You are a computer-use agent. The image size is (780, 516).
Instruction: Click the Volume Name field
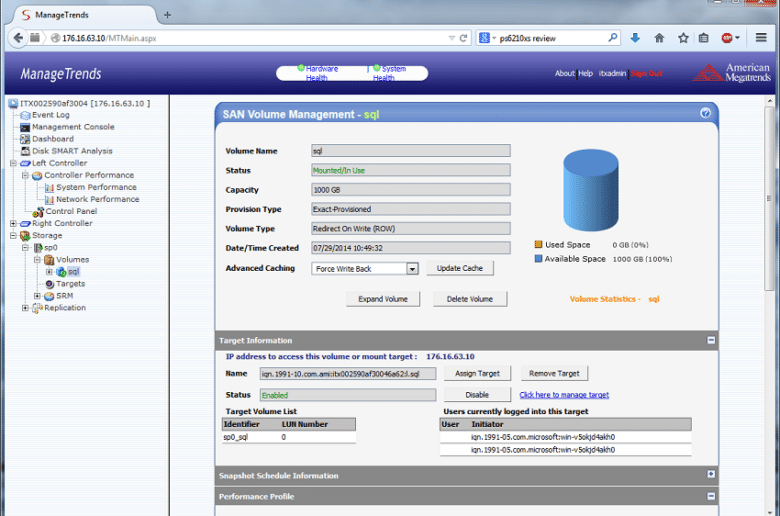pos(410,151)
